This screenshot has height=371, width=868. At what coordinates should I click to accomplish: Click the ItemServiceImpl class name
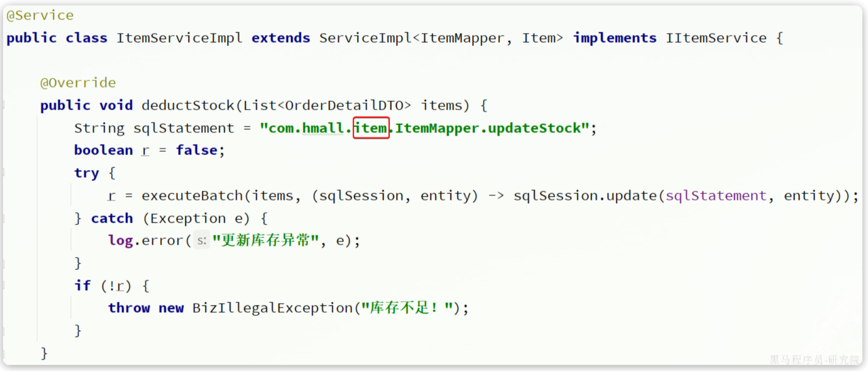pos(179,38)
